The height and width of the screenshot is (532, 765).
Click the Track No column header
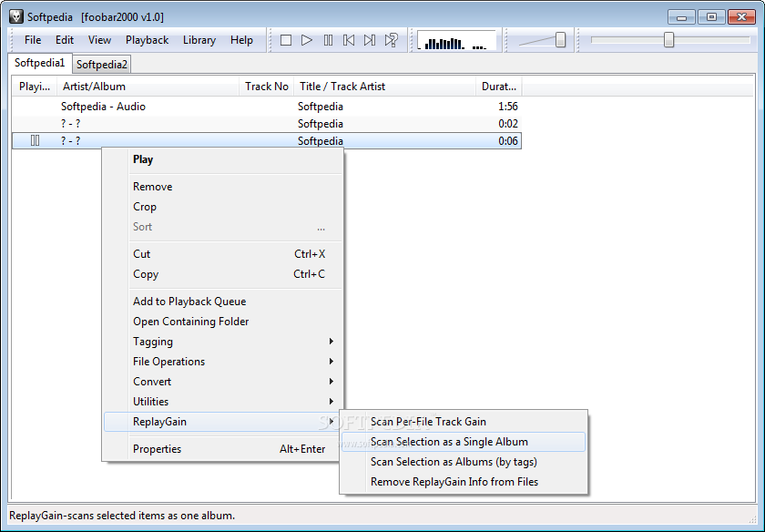tap(266, 87)
